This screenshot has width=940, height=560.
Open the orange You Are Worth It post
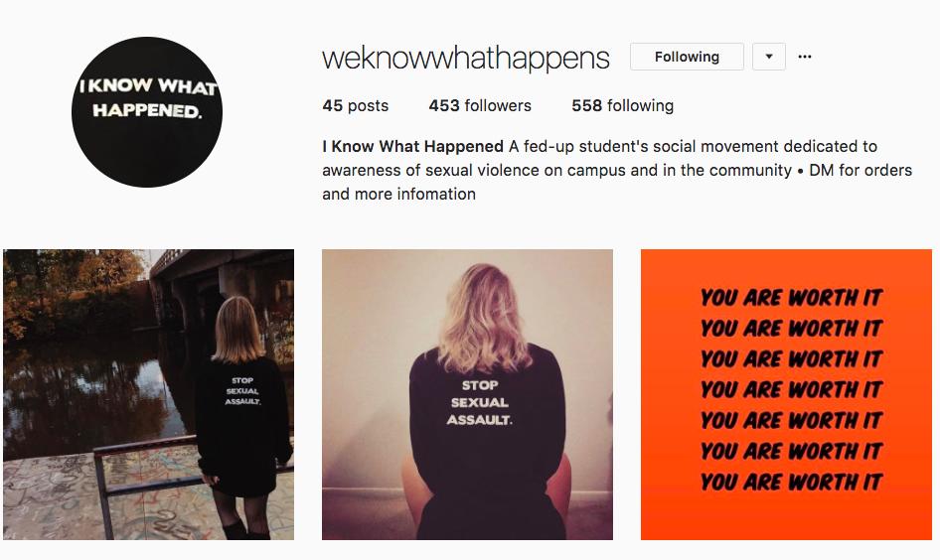click(787, 394)
